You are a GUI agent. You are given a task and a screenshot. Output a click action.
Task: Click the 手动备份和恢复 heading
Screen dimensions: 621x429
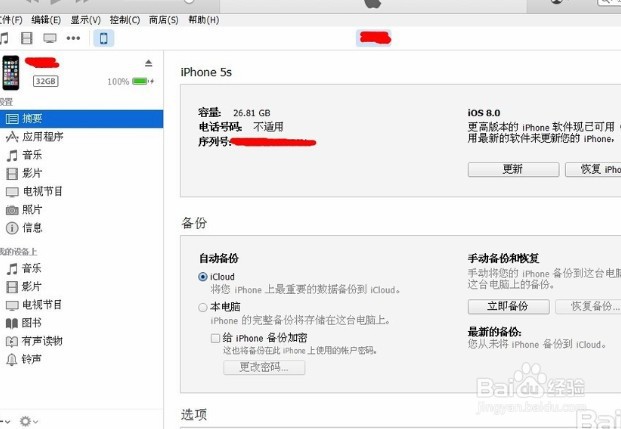click(x=503, y=258)
